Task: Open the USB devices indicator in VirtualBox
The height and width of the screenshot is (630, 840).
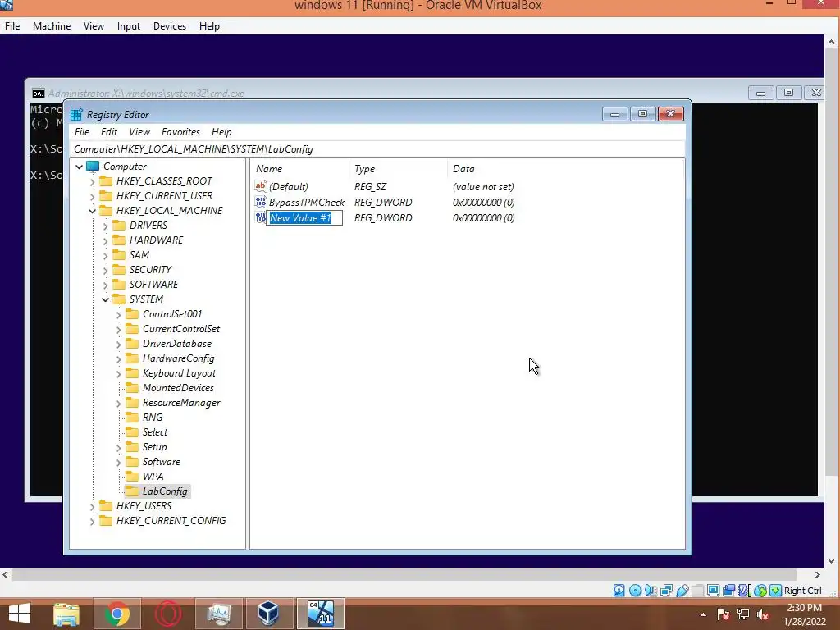Action: (682, 591)
